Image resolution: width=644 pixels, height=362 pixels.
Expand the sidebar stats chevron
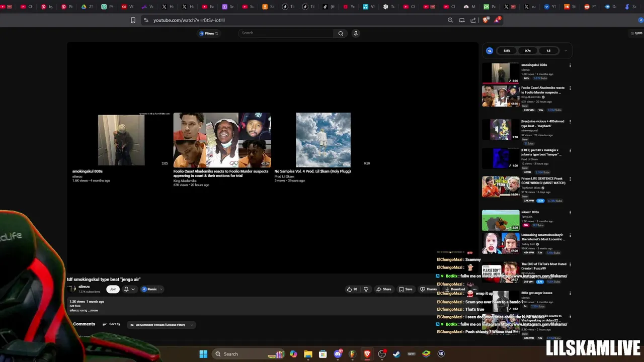click(566, 51)
